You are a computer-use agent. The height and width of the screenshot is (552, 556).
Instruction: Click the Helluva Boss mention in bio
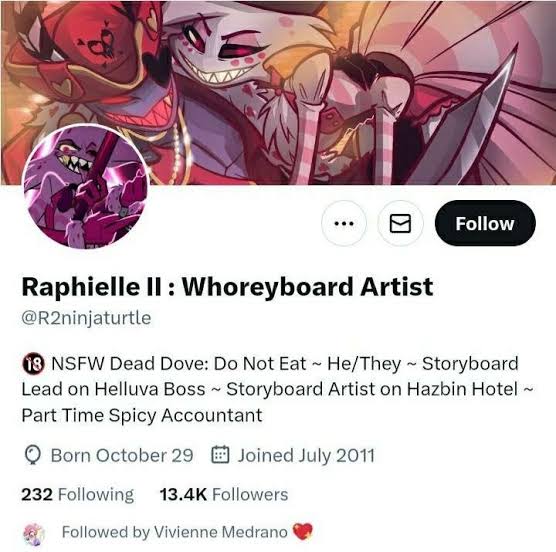150,389
